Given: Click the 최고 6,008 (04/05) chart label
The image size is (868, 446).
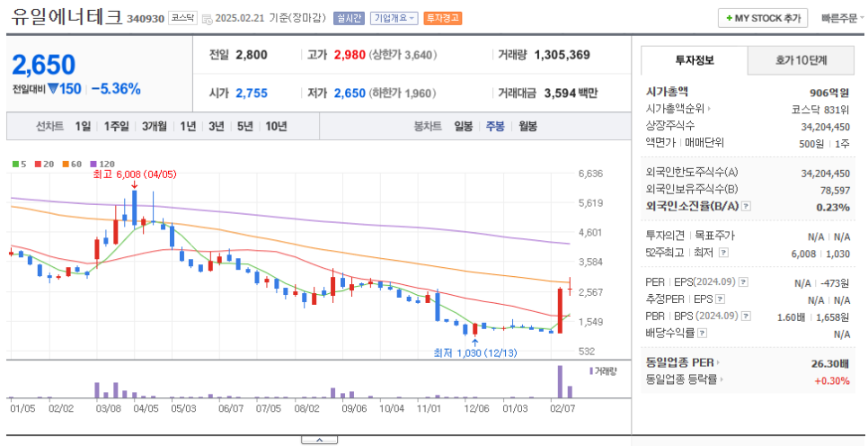Looking at the screenshot, I should [x=135, y=174].
